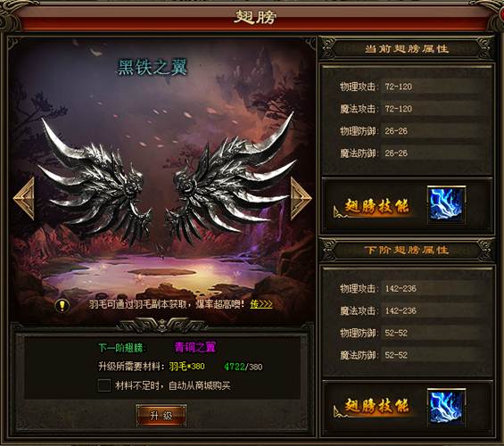Click the lower 翅膀技能 label
This screenshot has width=504, height=446.
376,406
